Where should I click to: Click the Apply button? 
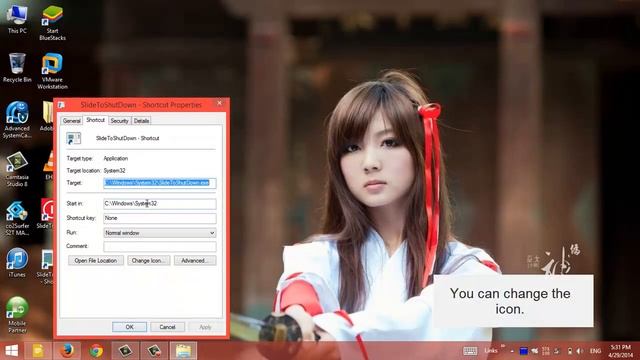point(205,327)
